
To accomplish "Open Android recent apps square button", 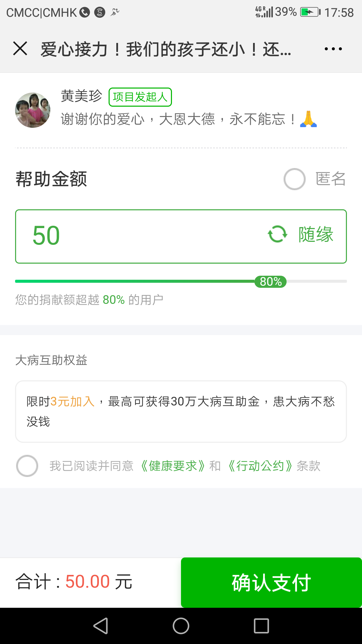I will click(x=261, y=626).
